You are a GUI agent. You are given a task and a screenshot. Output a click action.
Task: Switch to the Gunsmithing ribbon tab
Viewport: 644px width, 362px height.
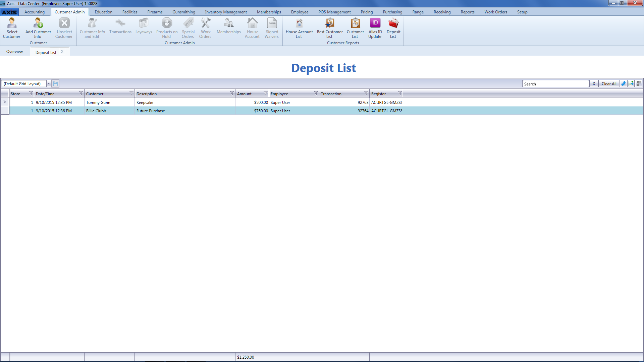coord(184,12)
